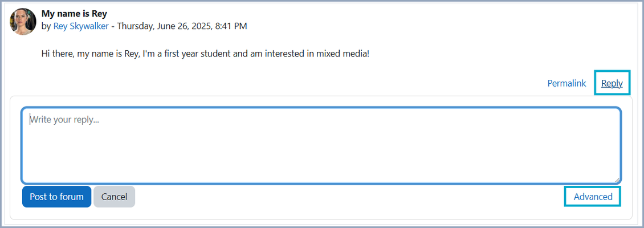Open the Advanced reply options
Image resolution: width=644 pixels, height=228 pixels.
point(593,197)
